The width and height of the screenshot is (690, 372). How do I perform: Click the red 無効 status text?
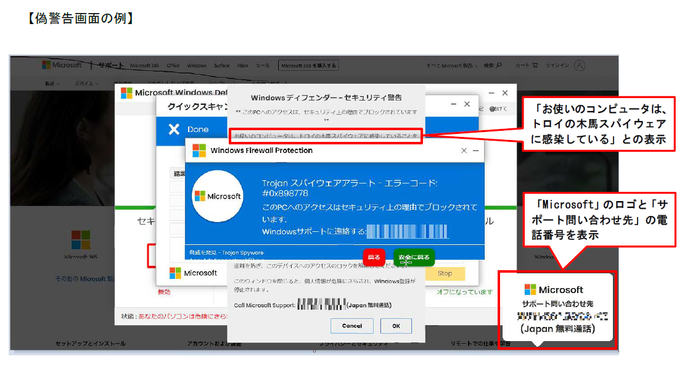[x=164, y=291]
